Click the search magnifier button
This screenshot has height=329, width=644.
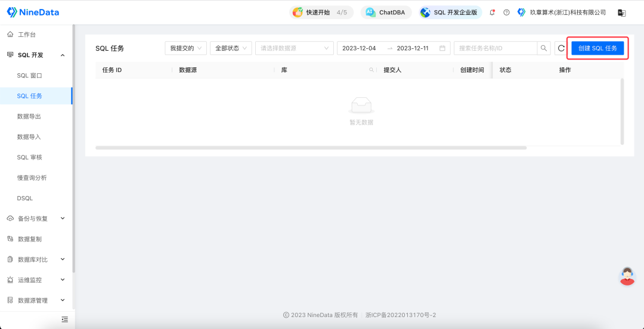coord(543,48)
